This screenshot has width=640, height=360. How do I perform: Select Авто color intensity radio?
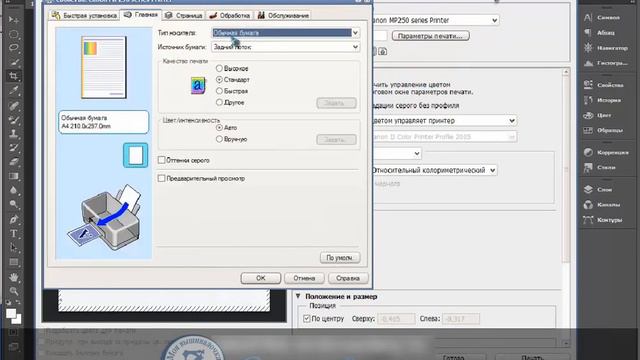219,127
